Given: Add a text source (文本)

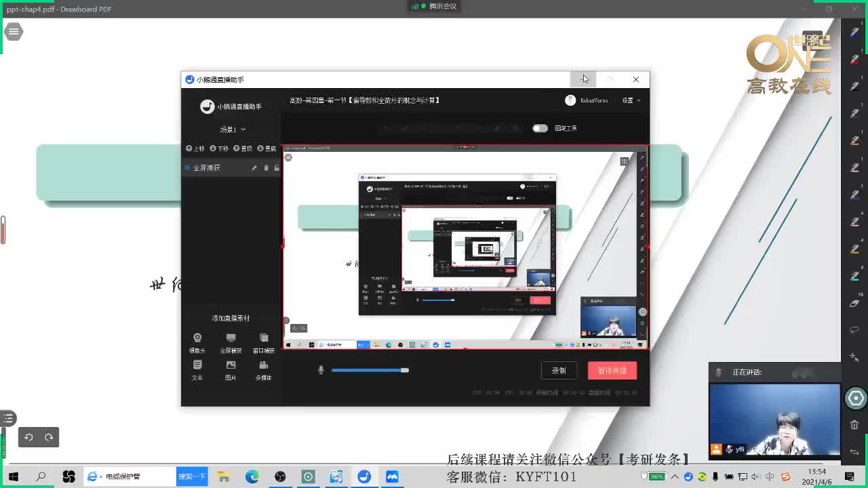Looking at the screenshot, I should (x=197, y=370).
